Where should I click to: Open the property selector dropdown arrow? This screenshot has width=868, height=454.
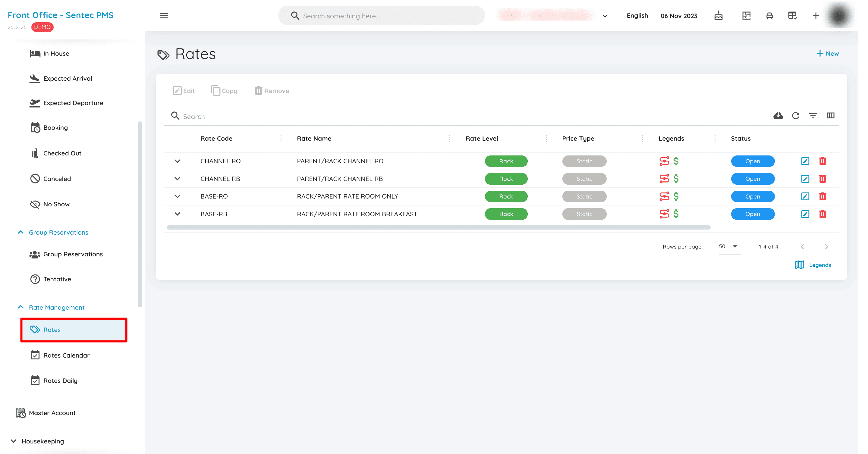pos(605,16)
